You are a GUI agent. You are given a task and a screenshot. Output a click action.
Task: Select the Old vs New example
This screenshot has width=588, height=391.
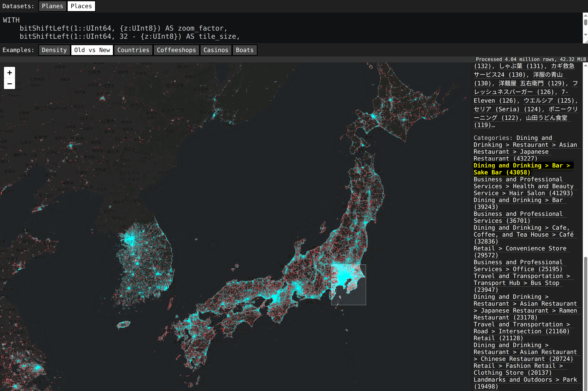pyautogui.click(x=92, y=50)
